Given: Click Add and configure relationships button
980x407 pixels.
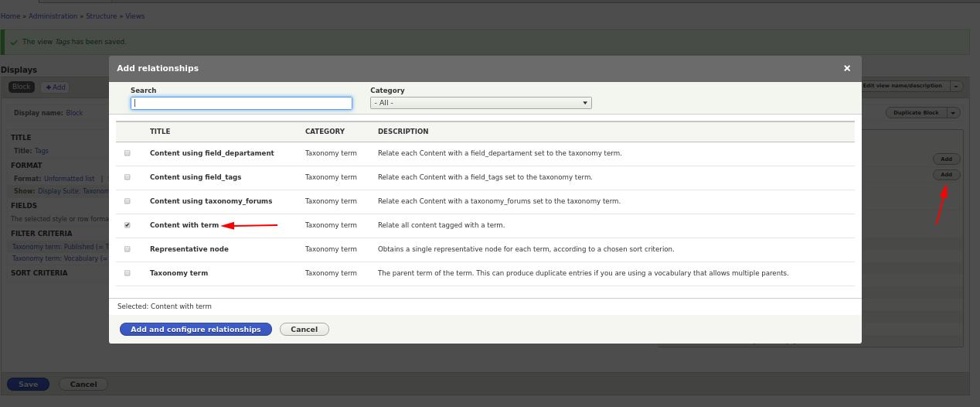Looking at the screenshot, I should (x=196, y=330).
